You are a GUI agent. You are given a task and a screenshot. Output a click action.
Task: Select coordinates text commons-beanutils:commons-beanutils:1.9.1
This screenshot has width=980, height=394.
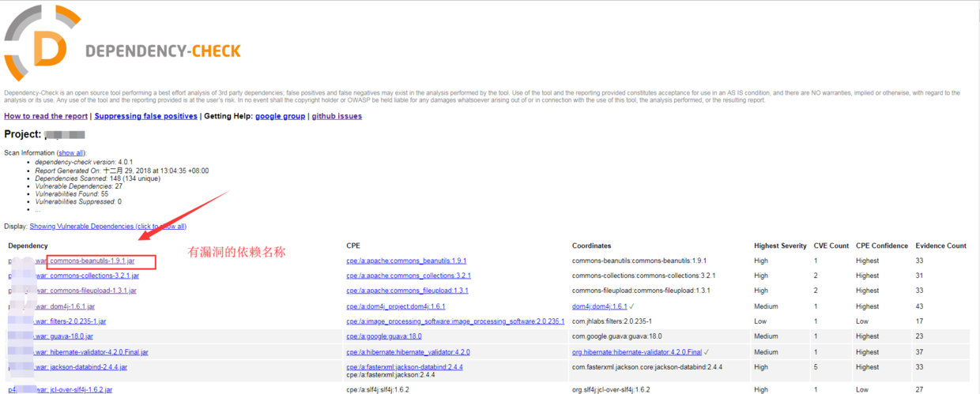[x=639, y=261]
